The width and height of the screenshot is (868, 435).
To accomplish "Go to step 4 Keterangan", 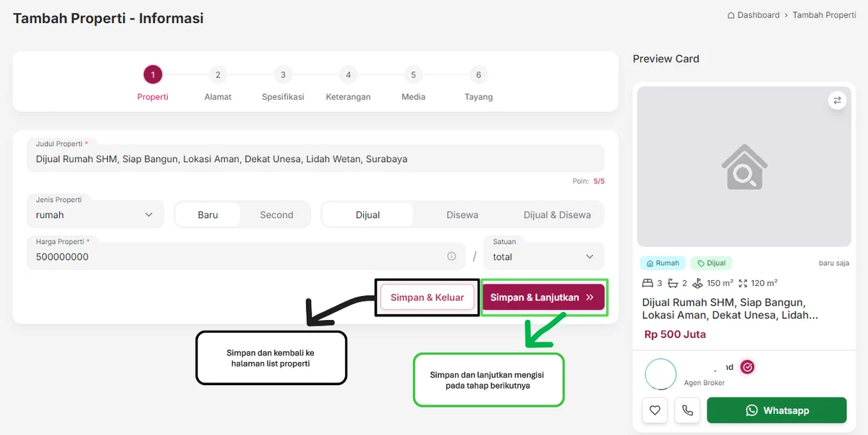I will 348,83.
